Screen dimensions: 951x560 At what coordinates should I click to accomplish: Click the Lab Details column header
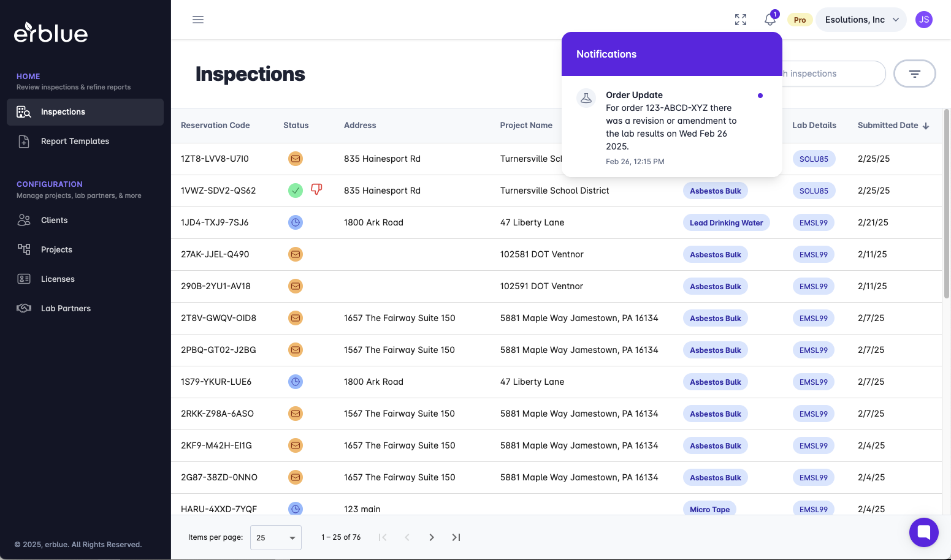814,126
